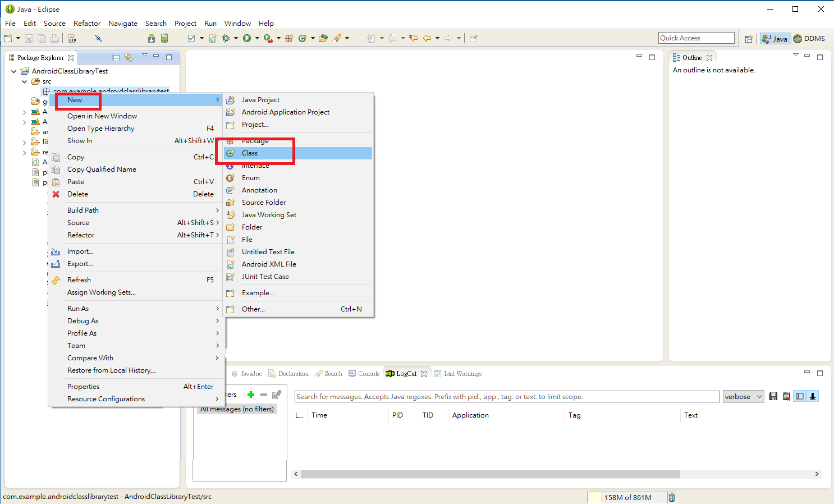
Task: Click Collapse All in Package Explorer
Action: pyautogui.click(x=116, y=57)
